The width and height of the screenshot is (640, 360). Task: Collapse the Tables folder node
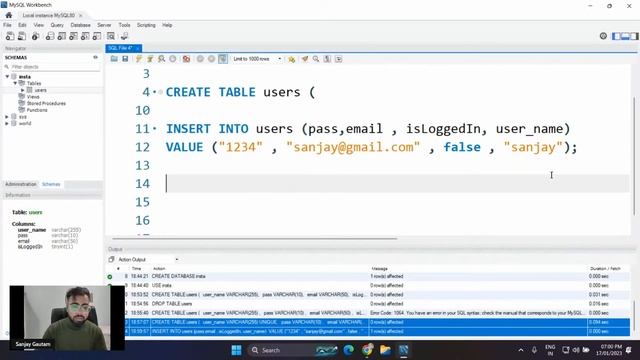(15, 83)
